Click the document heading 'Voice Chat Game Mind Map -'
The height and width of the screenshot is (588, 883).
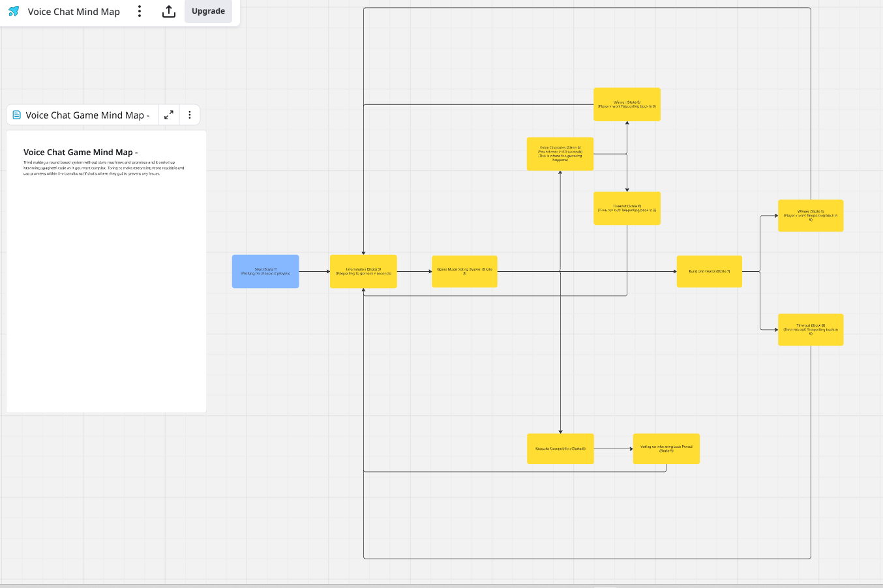(x=80, y=153)
